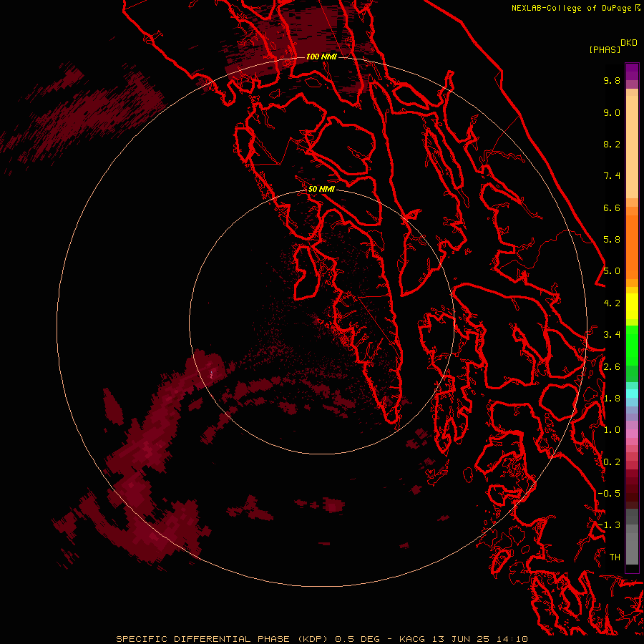Select the 5.8 legend value

(612, 240)
